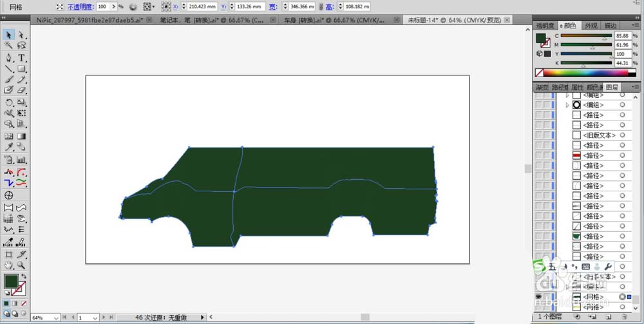Switch to 车身 document tab
The width and height of the screenshot is (644, 324).
coord(335,20)
